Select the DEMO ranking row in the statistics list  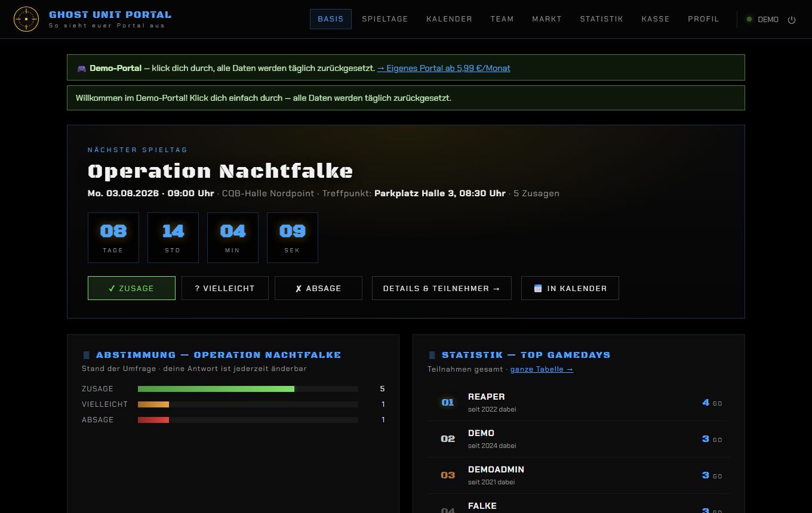click(579, 439)
